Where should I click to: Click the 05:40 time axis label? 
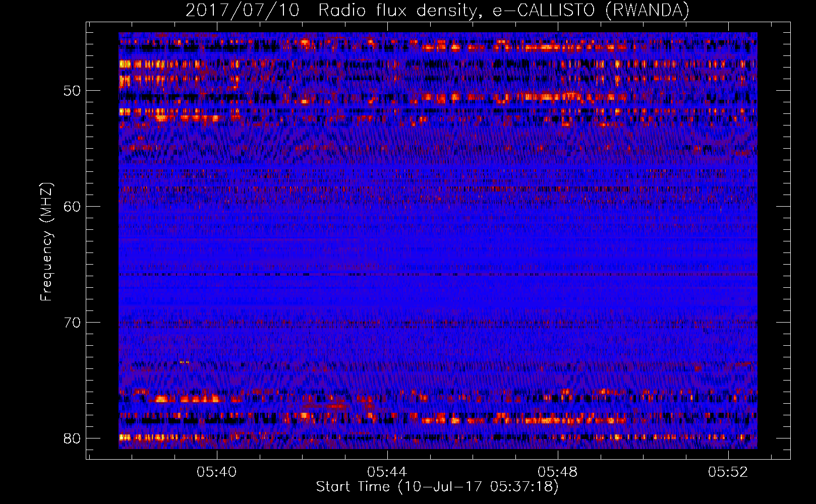tap(217, 472)
